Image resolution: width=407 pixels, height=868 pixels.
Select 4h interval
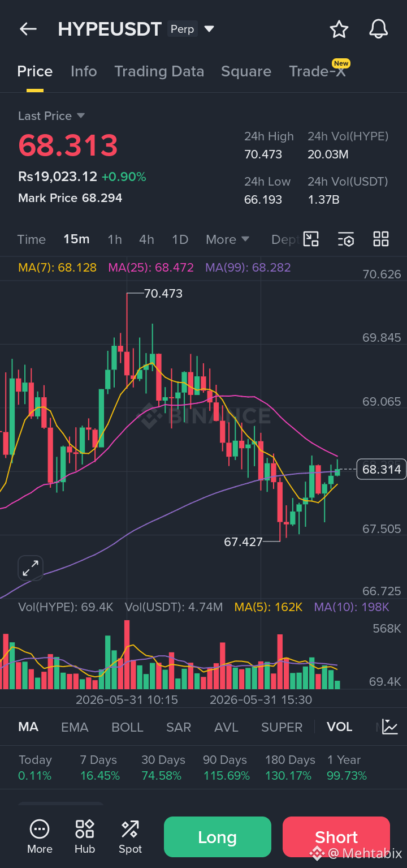click(146, 239)
